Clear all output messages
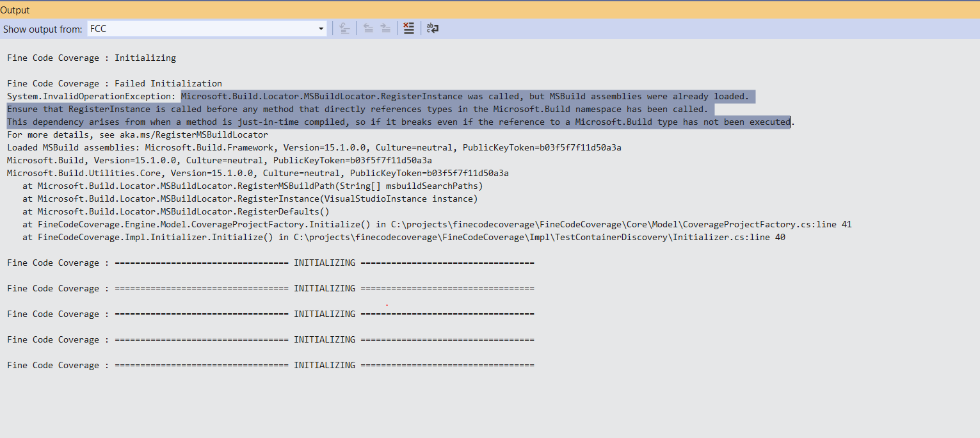Screen dimensions: 980x438 [x=409, y=28]
